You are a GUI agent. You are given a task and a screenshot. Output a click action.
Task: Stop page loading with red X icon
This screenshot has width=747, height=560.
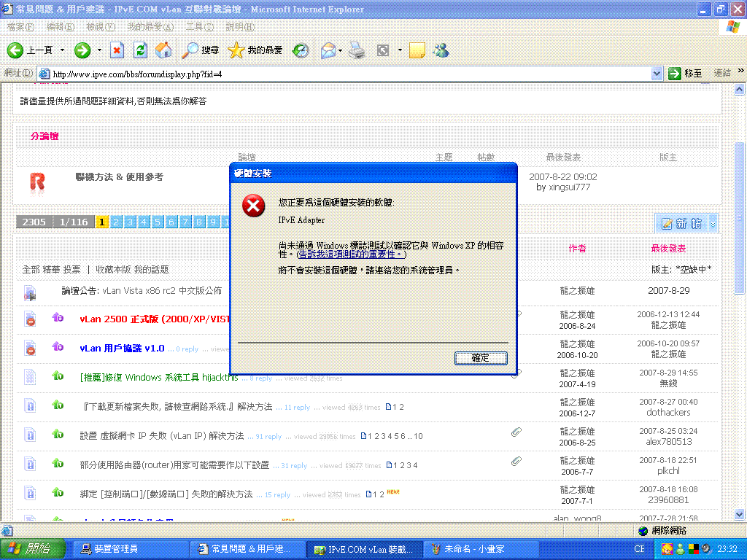click(117, 50)
